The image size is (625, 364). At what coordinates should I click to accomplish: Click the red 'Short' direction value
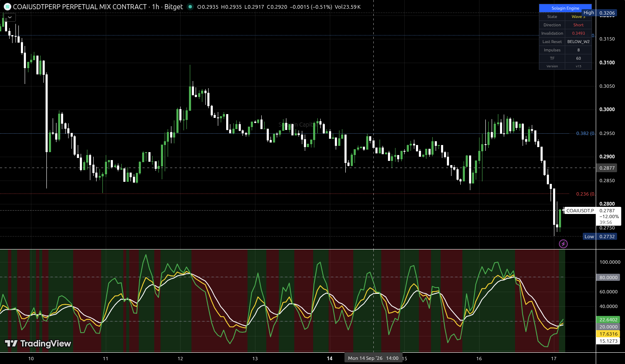pyautogui.click(x=578, y=25)
